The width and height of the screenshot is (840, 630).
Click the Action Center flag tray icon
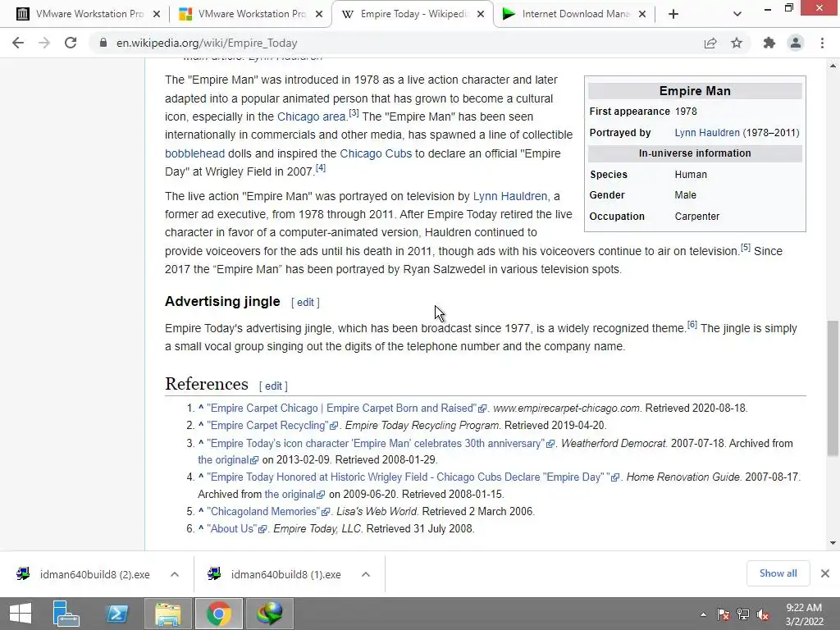click(x=724, y=614)
